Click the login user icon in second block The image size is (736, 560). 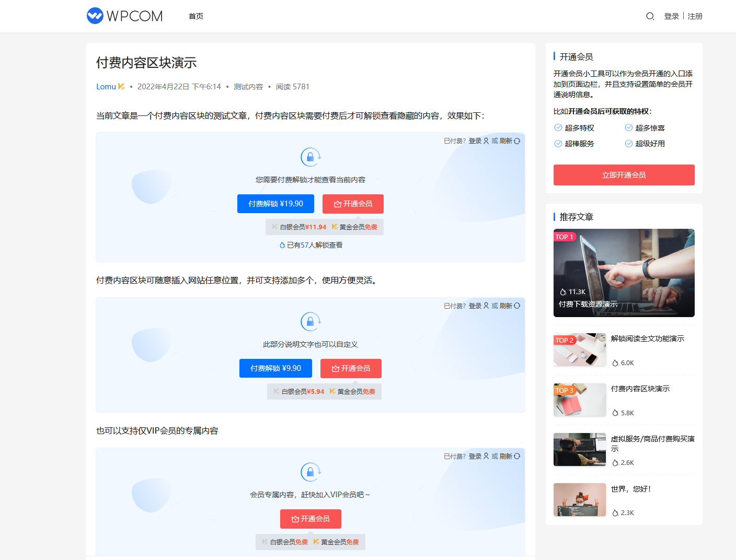[486, 306]
